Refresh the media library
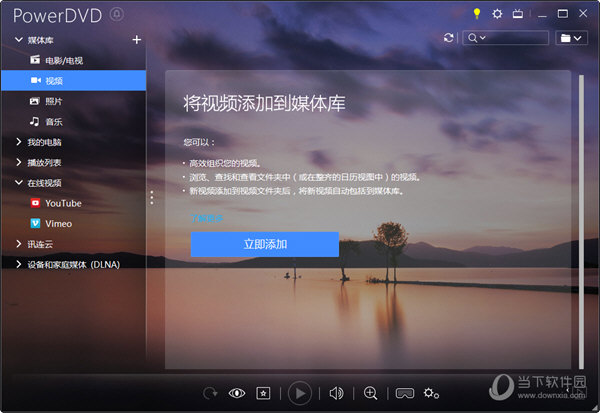Viewport: 600px width, 413px height. pyautogui.click(x=448, y=38)
